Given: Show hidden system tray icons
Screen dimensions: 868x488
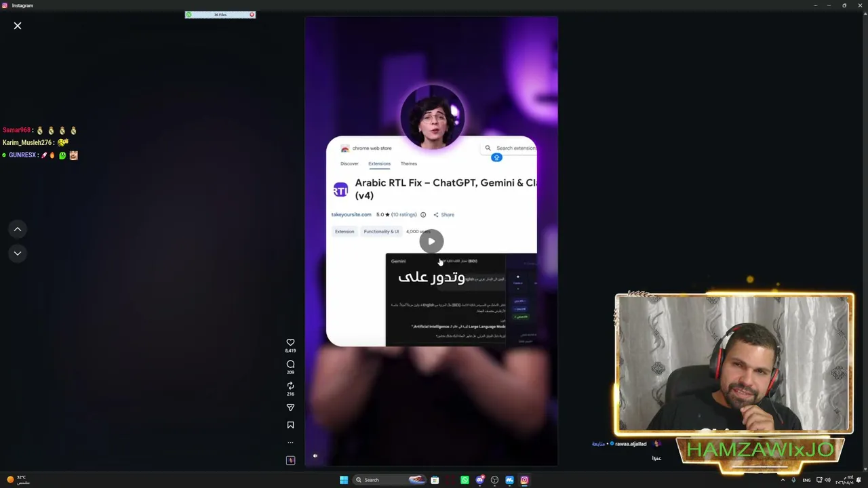Looking at the screenshot, I should (783, 480).
